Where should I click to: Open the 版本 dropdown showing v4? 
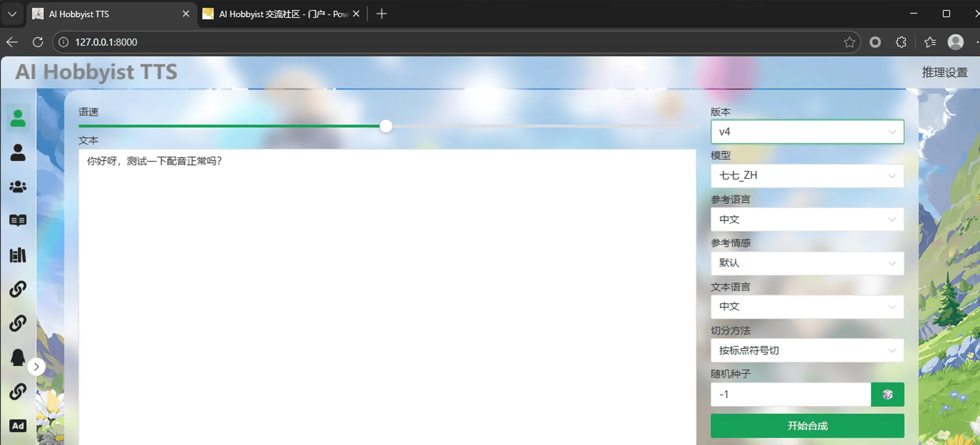click(807, 132)
